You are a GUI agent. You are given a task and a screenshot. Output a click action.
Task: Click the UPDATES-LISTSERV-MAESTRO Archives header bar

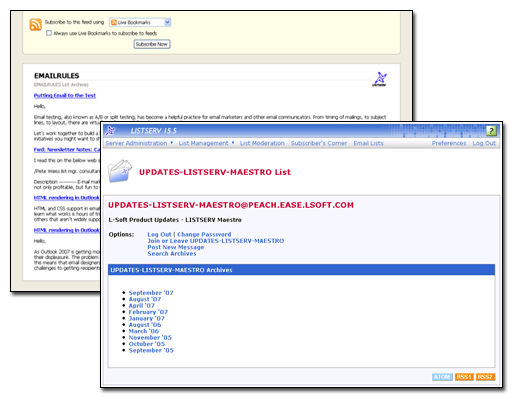[301, 270]
